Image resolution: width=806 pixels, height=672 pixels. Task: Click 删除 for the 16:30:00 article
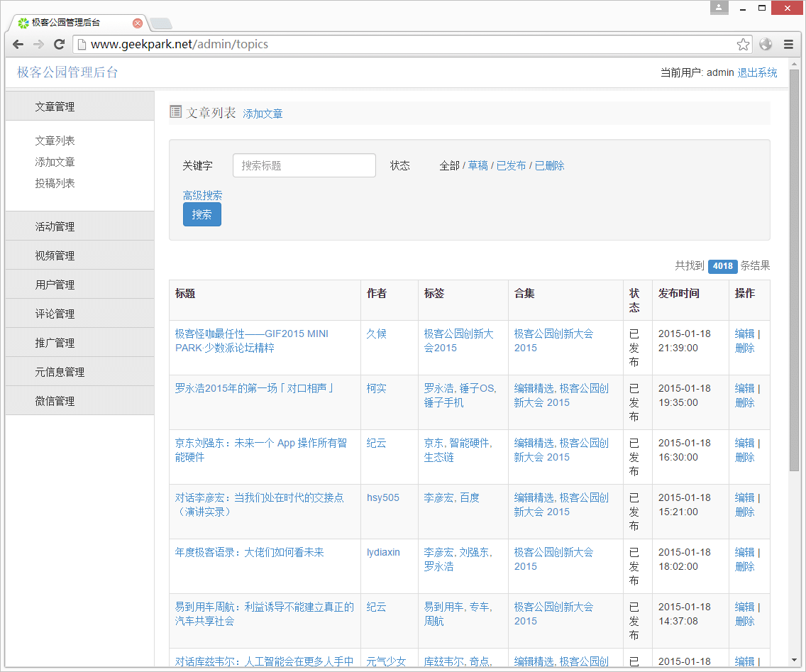(x=744, y=457)
